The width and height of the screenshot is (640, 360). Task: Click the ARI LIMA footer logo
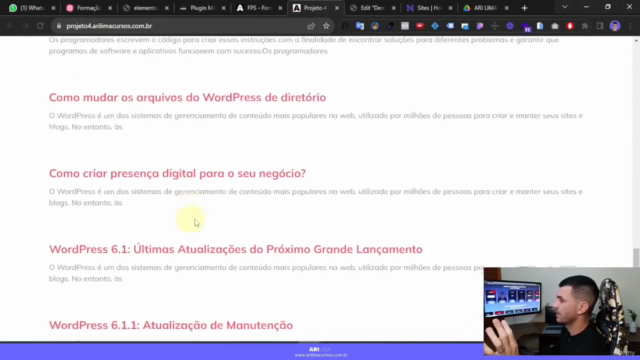tap(320, 349)
